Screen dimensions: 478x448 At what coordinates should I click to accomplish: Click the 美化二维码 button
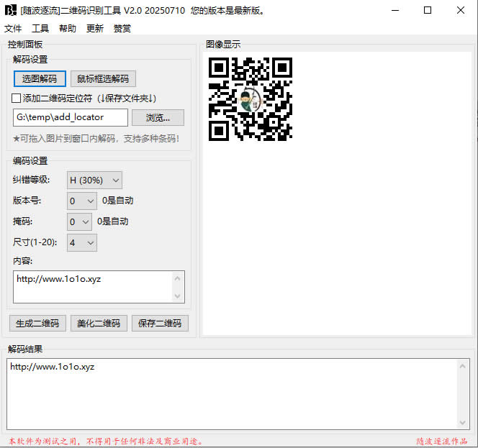click(99, 323)
